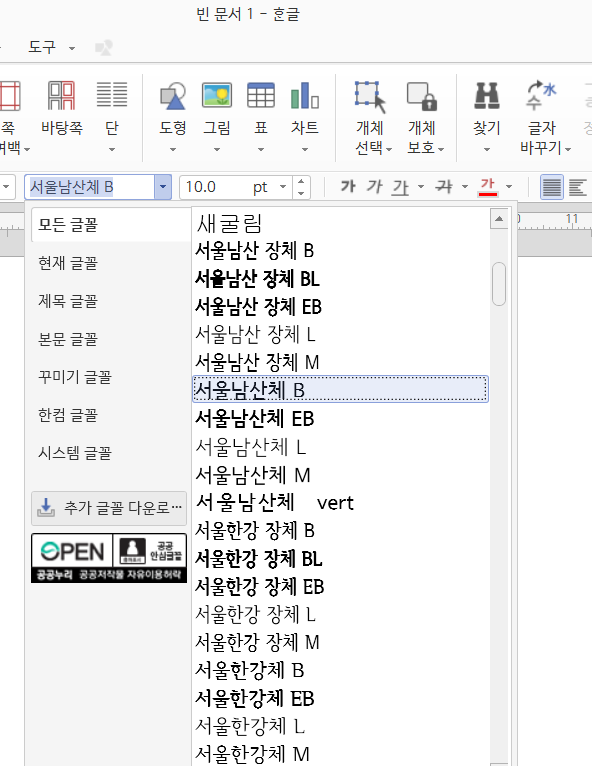This screenshot has width=592, height=766.
Task: Open the font name dropdown arrow
Action: point(163,187)
